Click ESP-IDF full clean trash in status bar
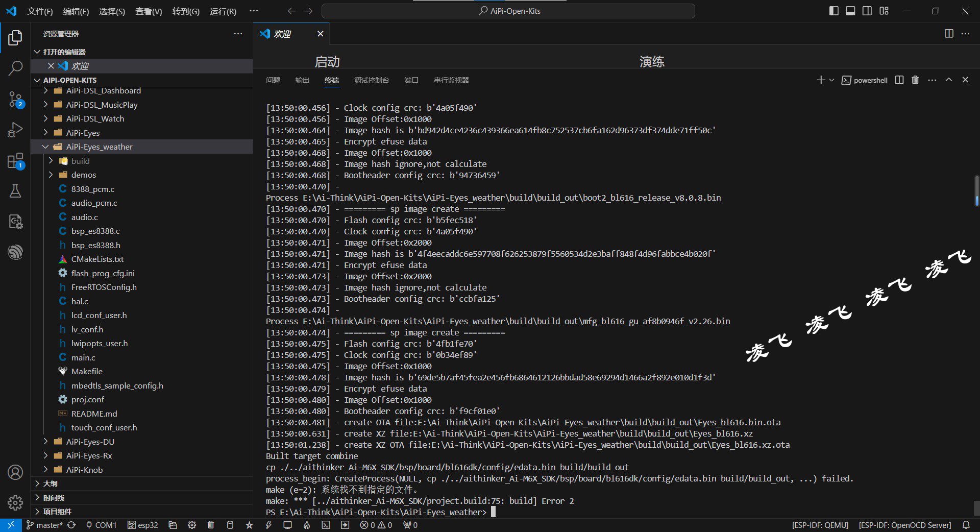The width and height of the screenshot is (980, 532). pos(211,525)
